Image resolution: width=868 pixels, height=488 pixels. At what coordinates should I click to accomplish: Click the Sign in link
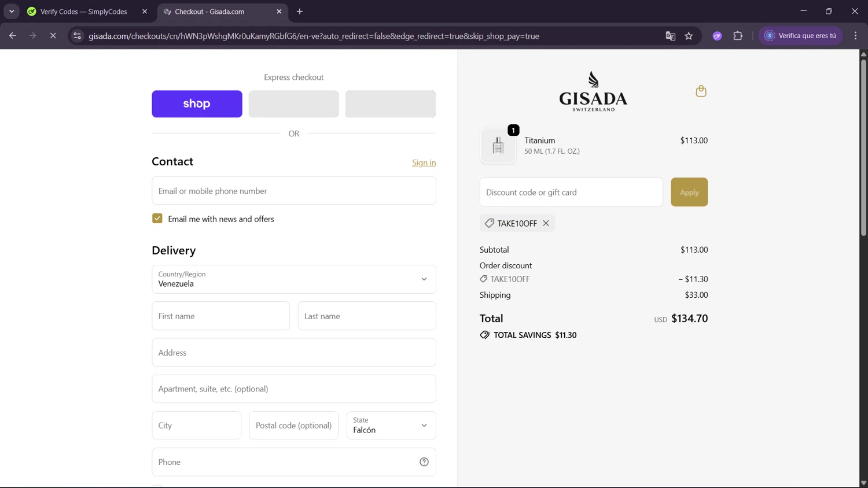point(424,162)
